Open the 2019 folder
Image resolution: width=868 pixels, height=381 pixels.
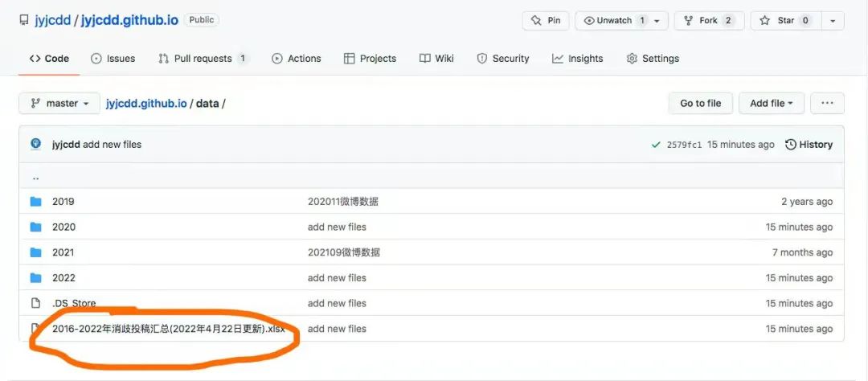[63, 202]
